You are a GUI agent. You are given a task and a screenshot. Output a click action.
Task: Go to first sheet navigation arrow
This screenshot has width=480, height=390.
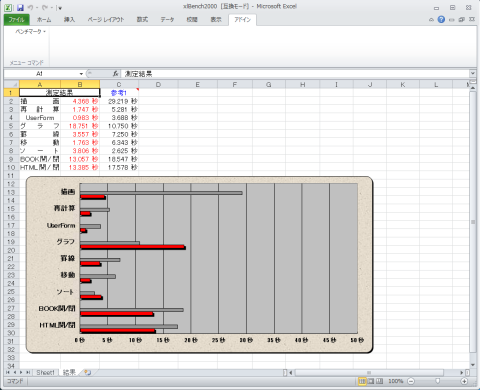[8, 372]
